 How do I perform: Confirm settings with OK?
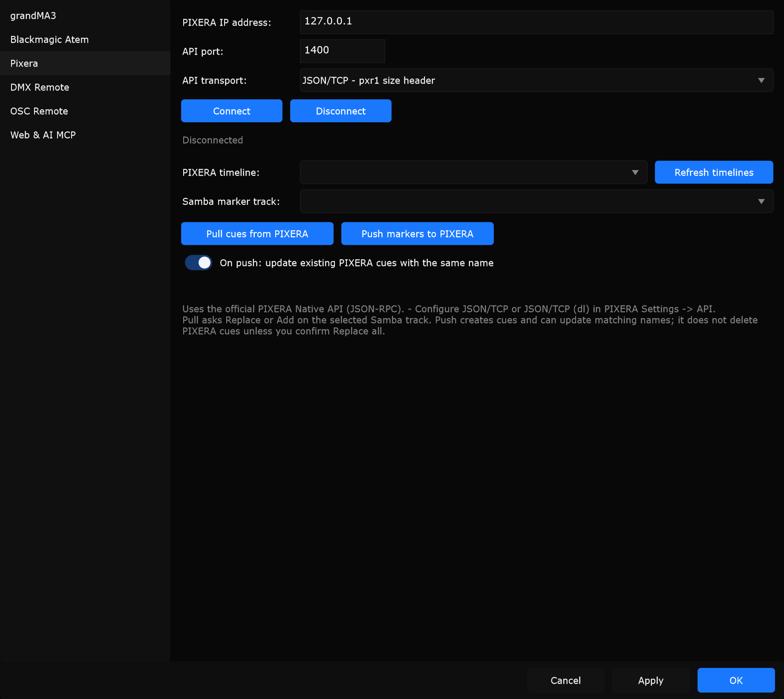[x=736, y=680]
